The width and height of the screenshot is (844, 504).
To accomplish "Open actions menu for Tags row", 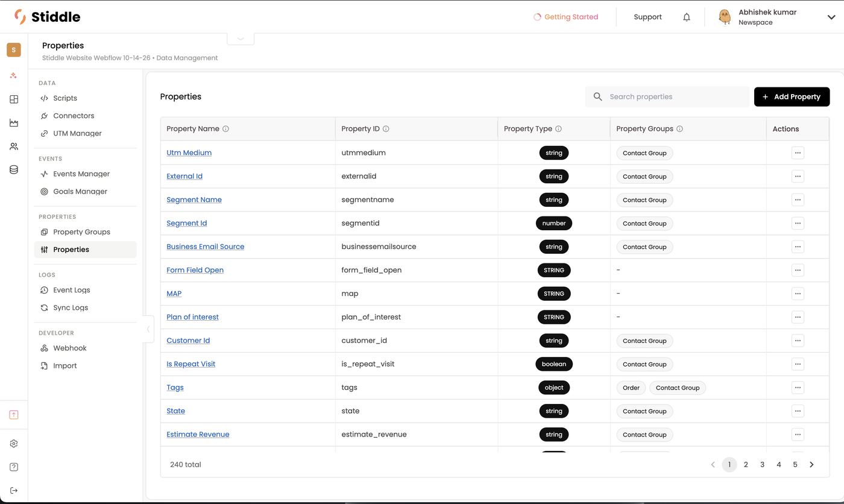I will tap(798, 388).
